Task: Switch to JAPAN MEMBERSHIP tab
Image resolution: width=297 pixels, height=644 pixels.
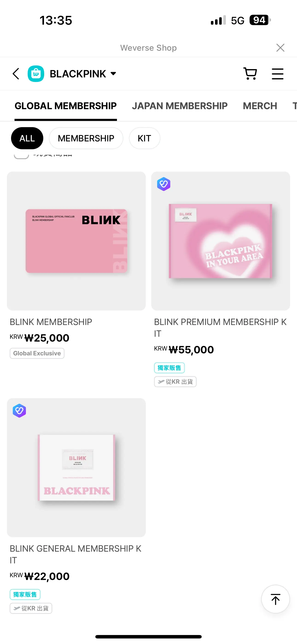Action: (x=180, y=106)
